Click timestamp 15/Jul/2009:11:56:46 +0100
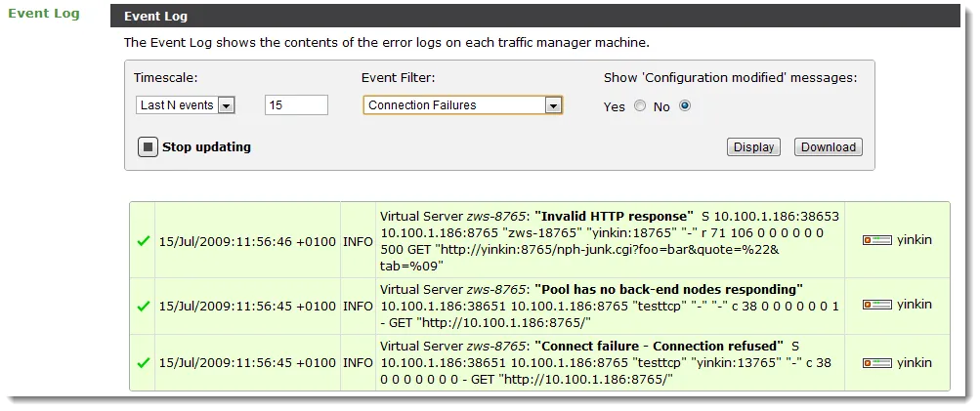The image size is (980, 411). click(247, 242)
